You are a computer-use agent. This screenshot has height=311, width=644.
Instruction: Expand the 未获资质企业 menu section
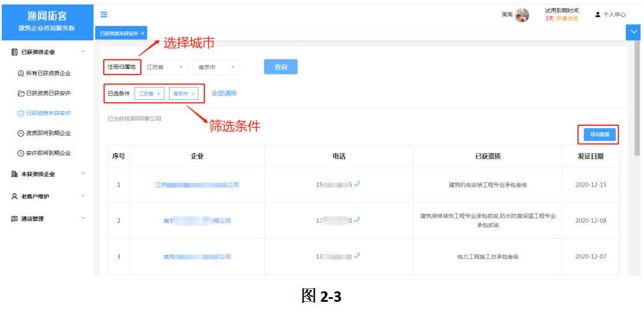(48, 174)
